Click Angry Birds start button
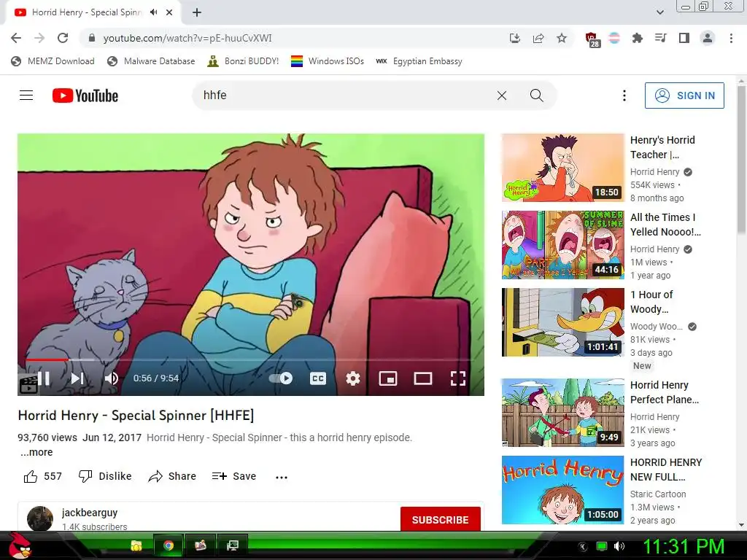Screen dimensions: 747x560 20,545
